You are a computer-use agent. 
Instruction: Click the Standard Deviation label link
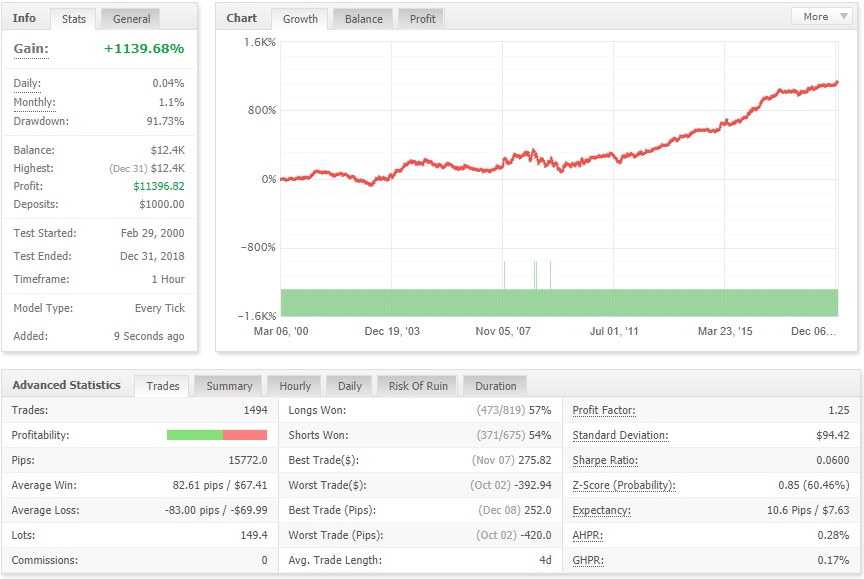click(620, 435)
